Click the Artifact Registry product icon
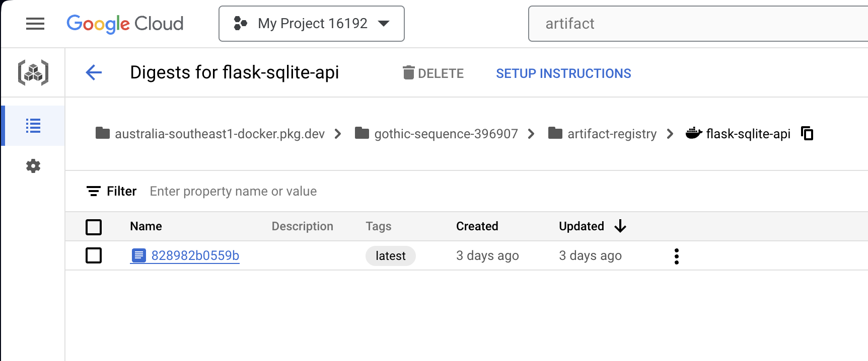Viewport: 868px width, 361px height. [x=33, y=73]
